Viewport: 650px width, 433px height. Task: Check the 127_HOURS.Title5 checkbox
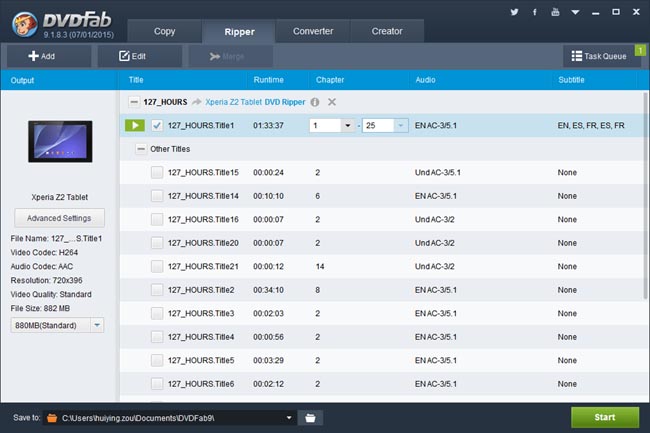pos(157,360)
